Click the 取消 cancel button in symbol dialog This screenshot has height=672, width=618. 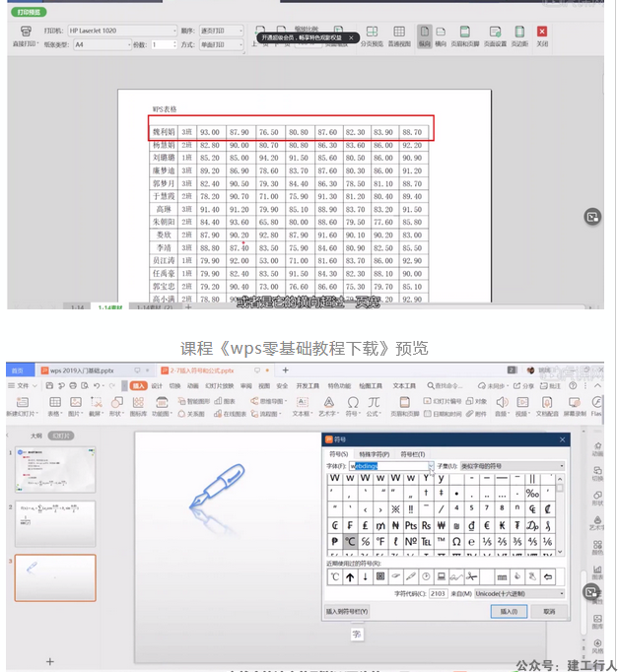tap(549, 612)
